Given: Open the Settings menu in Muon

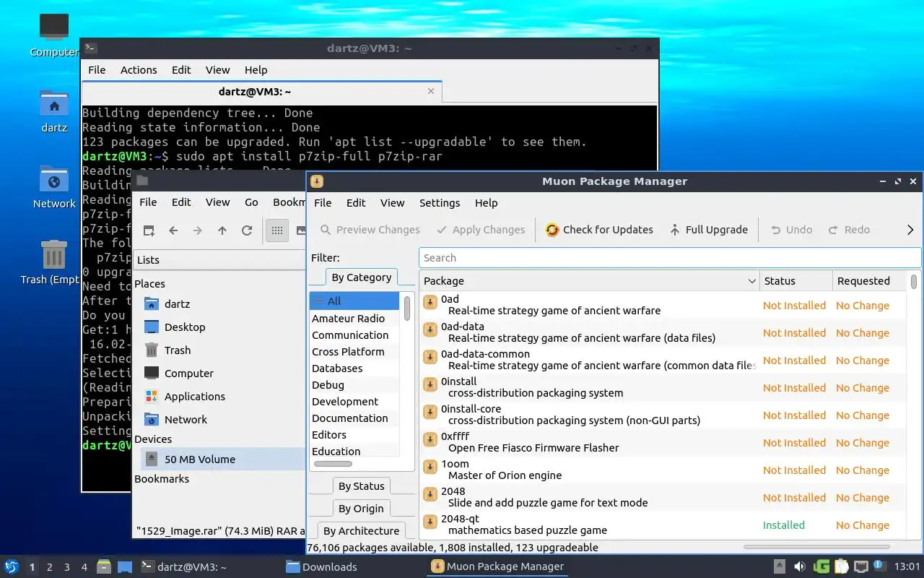Looking at the screenshot, I should tap(440, 203).
